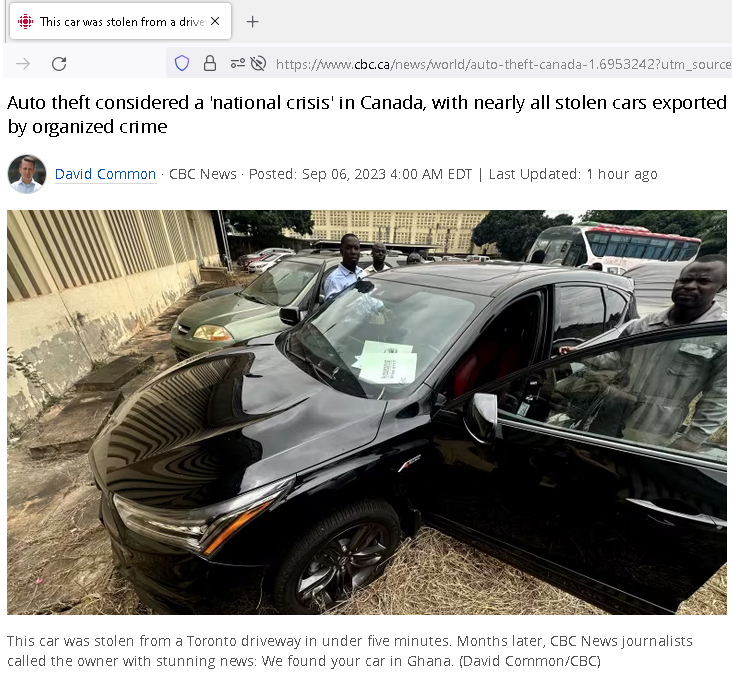The height and width of the screenshot is (676, 732).
Task: Click the site security padlock icon
Action: (x=210, y=63)
